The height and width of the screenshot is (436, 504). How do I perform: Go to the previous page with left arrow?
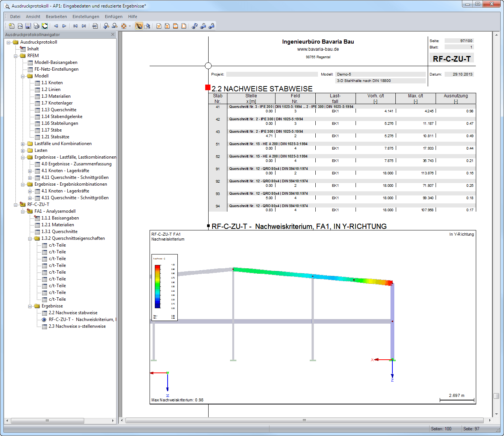56,26
